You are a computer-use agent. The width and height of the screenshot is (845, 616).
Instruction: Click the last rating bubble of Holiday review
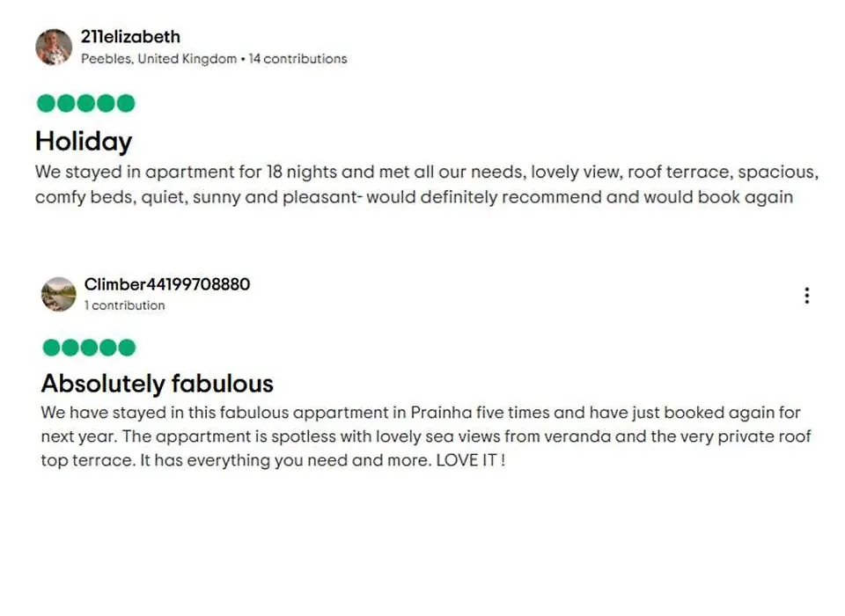pyautogui.click(x=126, y=103)
